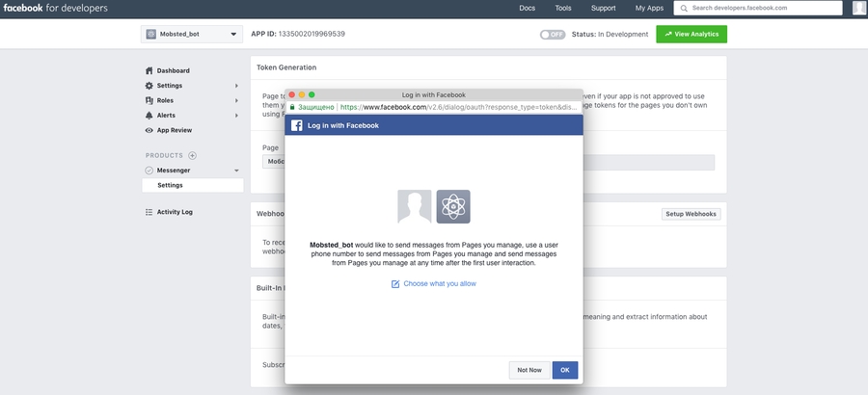The height and width of the screenshot is (395, 868).
Task: Open the Choose what you allow link
Action: coord(439,283)
